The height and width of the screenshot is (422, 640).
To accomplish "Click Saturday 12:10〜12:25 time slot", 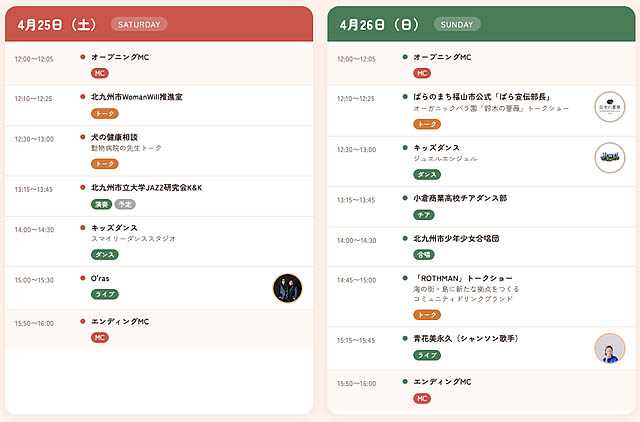I will [x=33, y=99].
